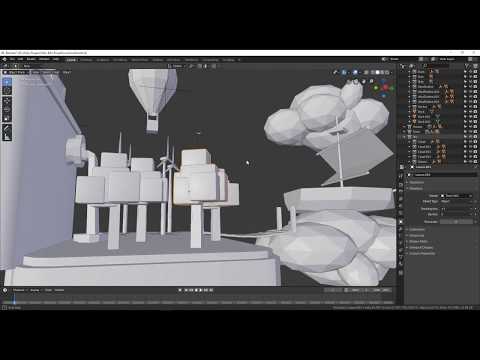Open the Object Mode dropdown
480x360 pixels.
[16, 72]
